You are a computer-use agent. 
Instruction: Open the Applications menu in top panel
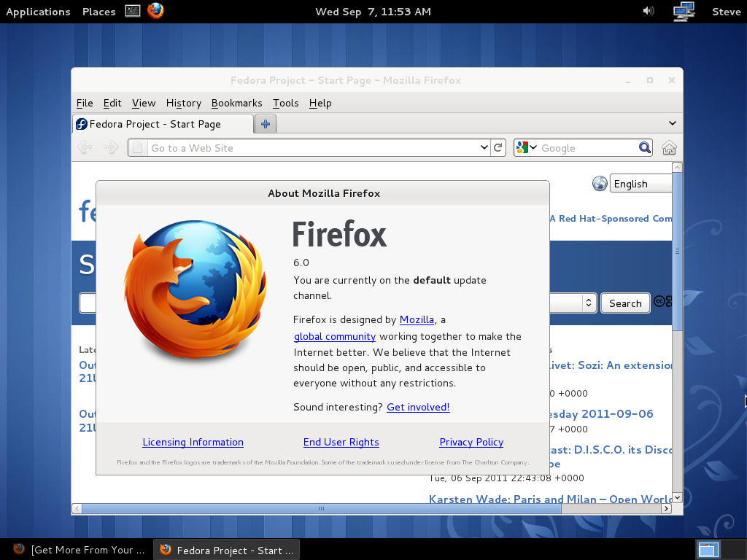38,12
